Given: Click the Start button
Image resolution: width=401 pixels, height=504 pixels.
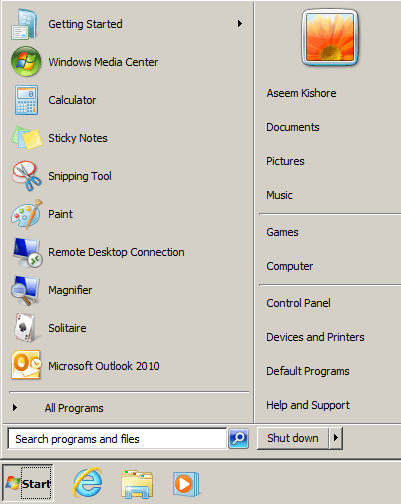Looking at the screenshot, I should pyautogui.click(x=28, y=483).
